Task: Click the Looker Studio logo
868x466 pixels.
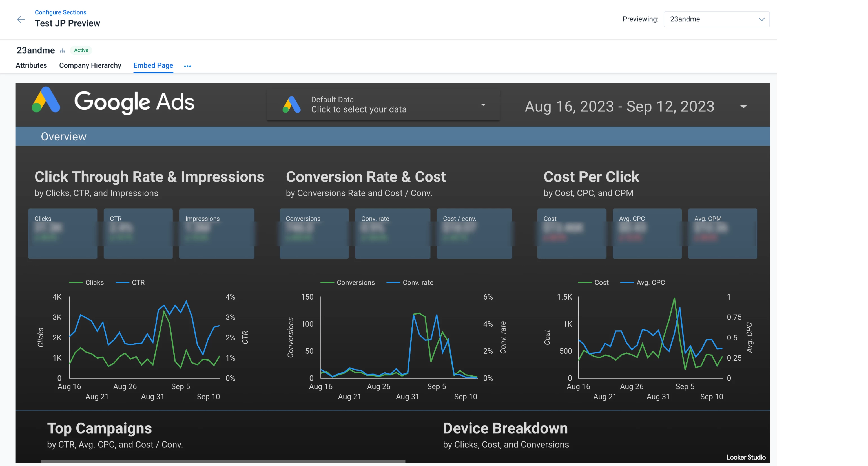Action: coord(746,457)
